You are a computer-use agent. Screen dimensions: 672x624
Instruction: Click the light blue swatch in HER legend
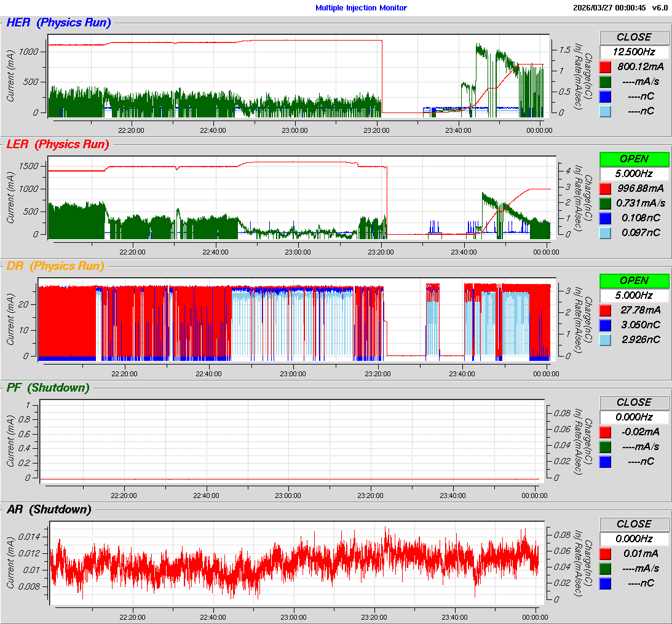point(605,111)
